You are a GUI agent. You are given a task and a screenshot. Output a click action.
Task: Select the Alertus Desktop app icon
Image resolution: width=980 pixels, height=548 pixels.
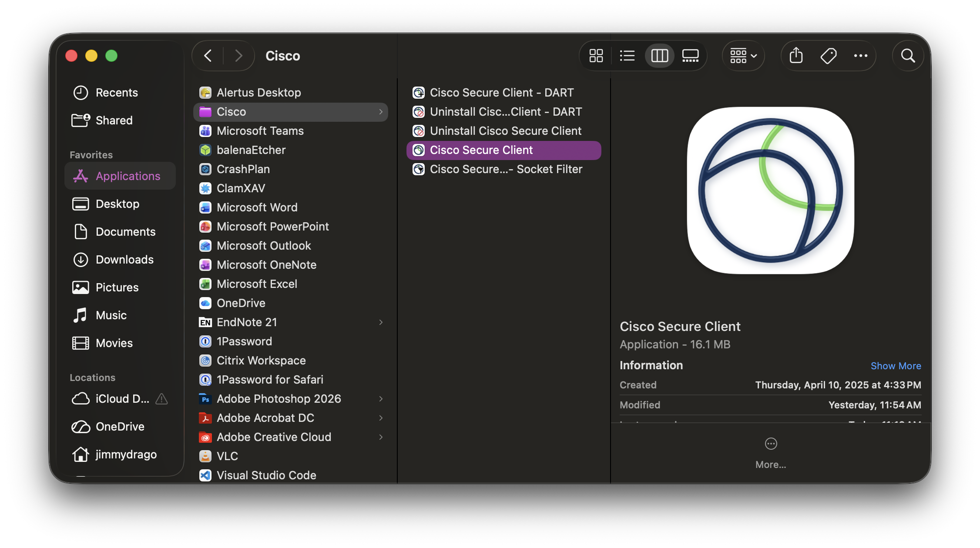(x=205, y=93)
